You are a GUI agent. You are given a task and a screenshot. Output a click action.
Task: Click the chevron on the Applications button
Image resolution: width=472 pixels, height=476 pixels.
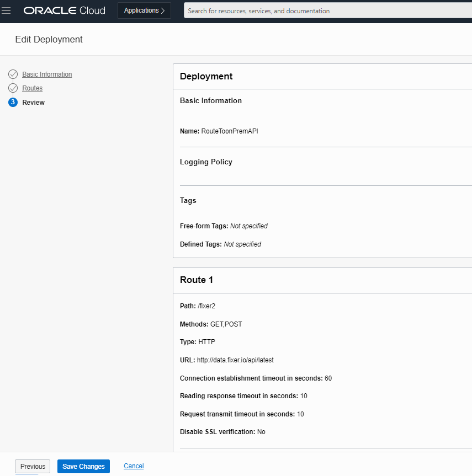click(x=163, y=10)
